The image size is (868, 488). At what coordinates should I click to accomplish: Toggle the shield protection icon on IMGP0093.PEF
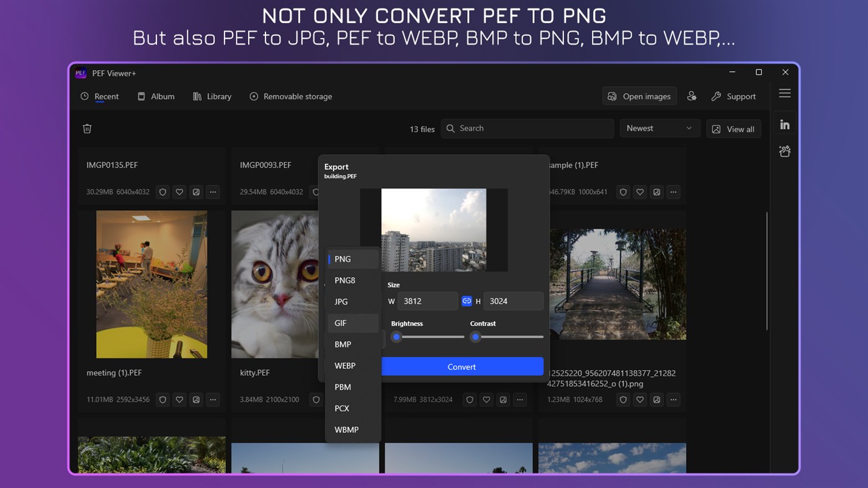click(x=316, y=192)
